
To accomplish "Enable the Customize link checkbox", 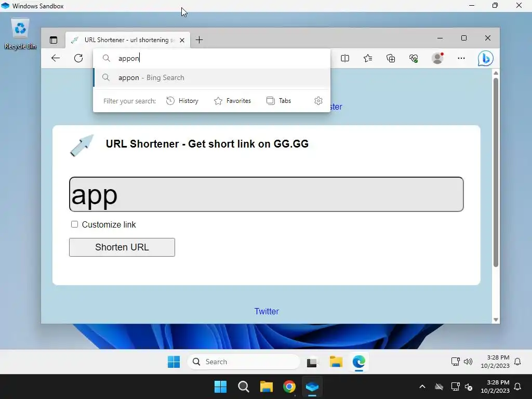I will (74, 224).
